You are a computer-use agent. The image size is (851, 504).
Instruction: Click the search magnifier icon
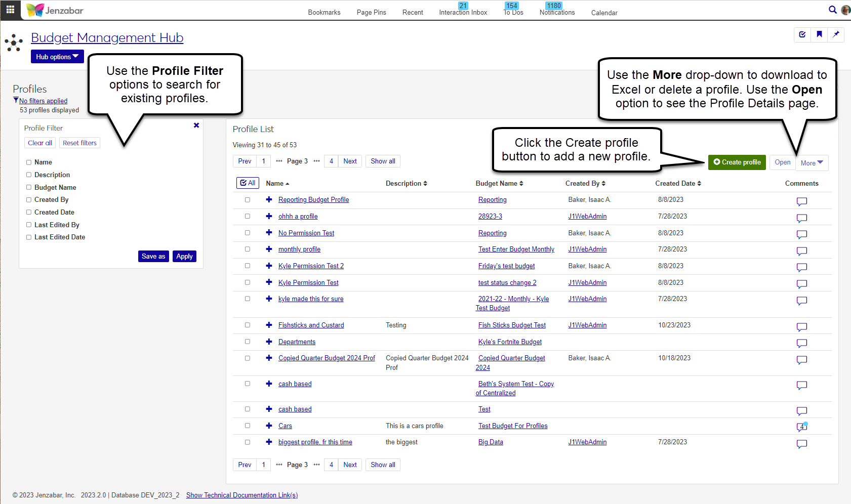[x=832, y=10]
